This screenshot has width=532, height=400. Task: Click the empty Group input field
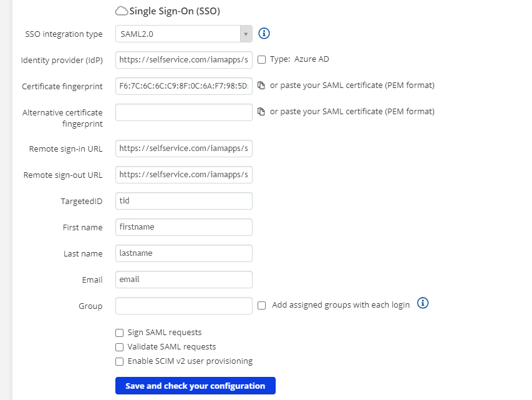184,306
